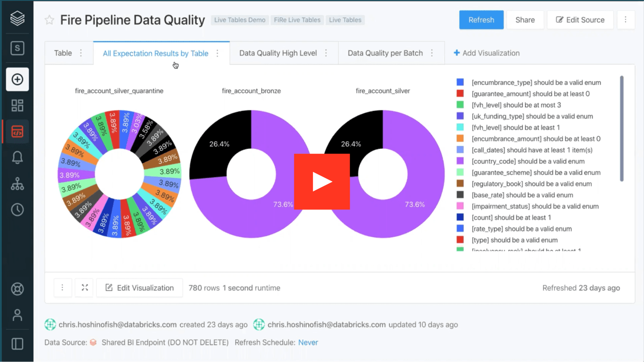The width and height of the screenshot is (644, 362).
Task: Open the Help lifebuoy icon
Action: point(18,289)
